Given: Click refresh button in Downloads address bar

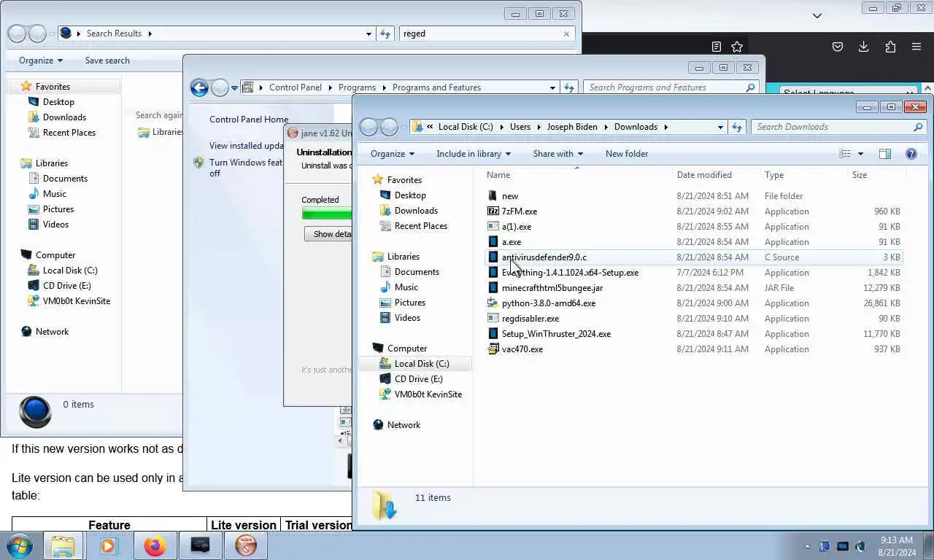Looking at the screenshot, I should click(x=737, y=127).
